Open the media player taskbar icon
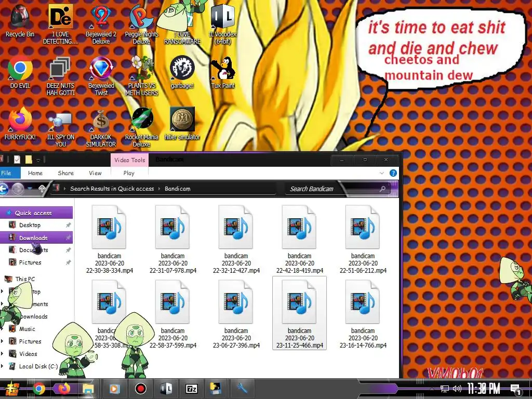 click(x=115, y=389)
